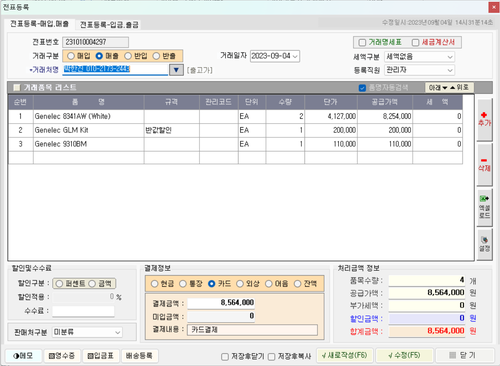
Task: Check the 저장후닫기 checkbox
Action: pyautogui.click(x=225, y=357)
